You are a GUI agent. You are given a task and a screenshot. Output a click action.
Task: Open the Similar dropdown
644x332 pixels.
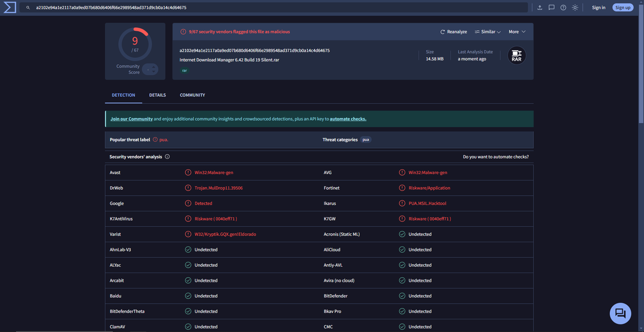tap(488, 32)
